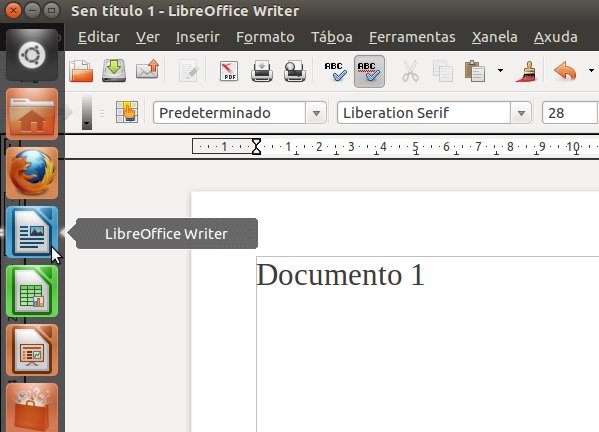Select the Clone Formatting paintbrush
The image size is (599, 432).
point(526,71)
